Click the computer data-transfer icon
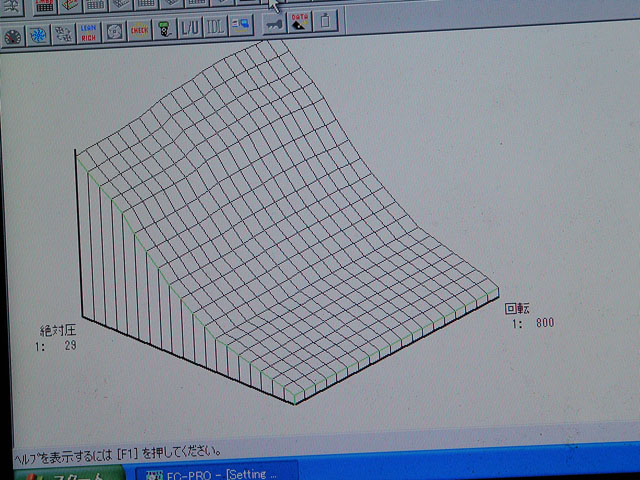Viewport: 640px width, 480px height. (241, 25)
